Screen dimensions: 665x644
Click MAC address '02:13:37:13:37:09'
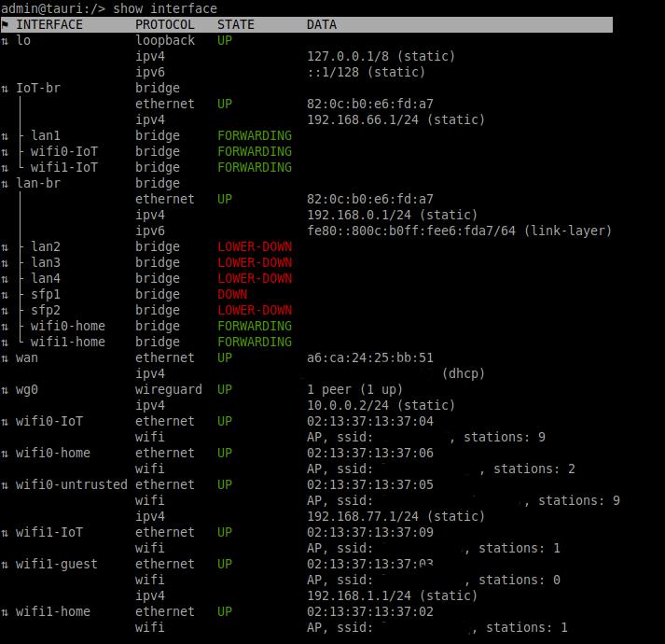tap(370, 532)
